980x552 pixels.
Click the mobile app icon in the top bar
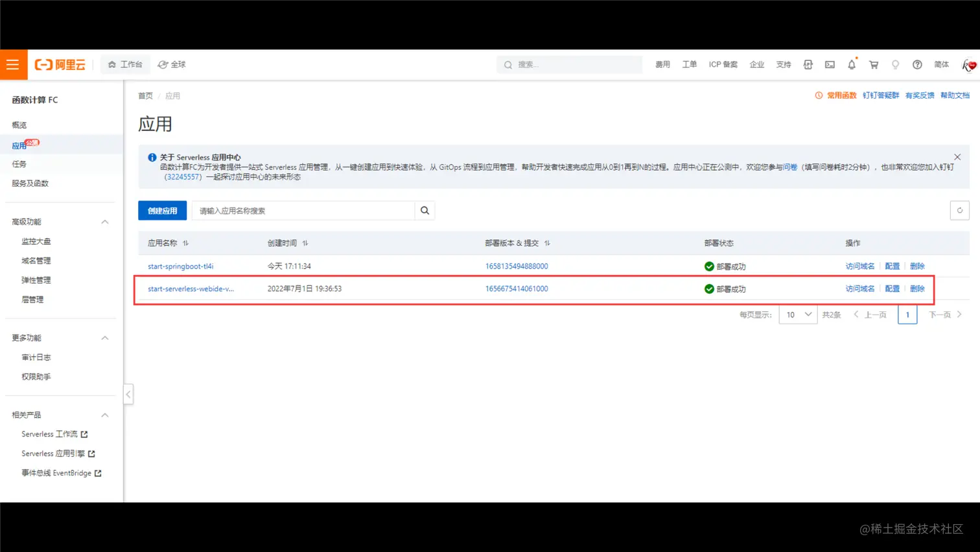[808, 64]
